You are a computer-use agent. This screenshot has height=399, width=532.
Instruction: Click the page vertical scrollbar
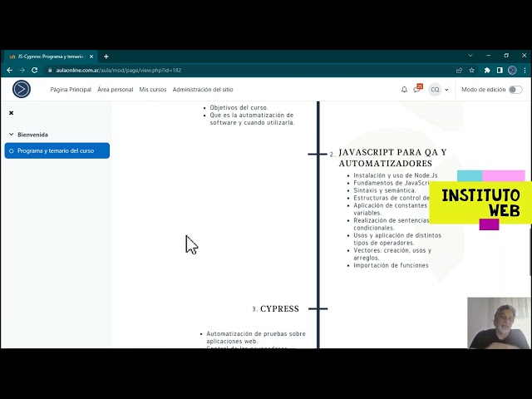(530, 252)
